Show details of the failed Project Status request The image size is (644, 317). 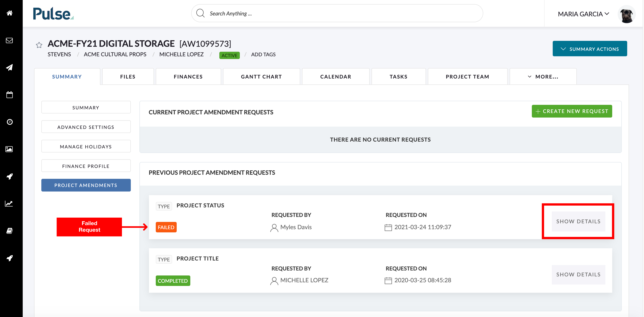click(x=578, y=221)
